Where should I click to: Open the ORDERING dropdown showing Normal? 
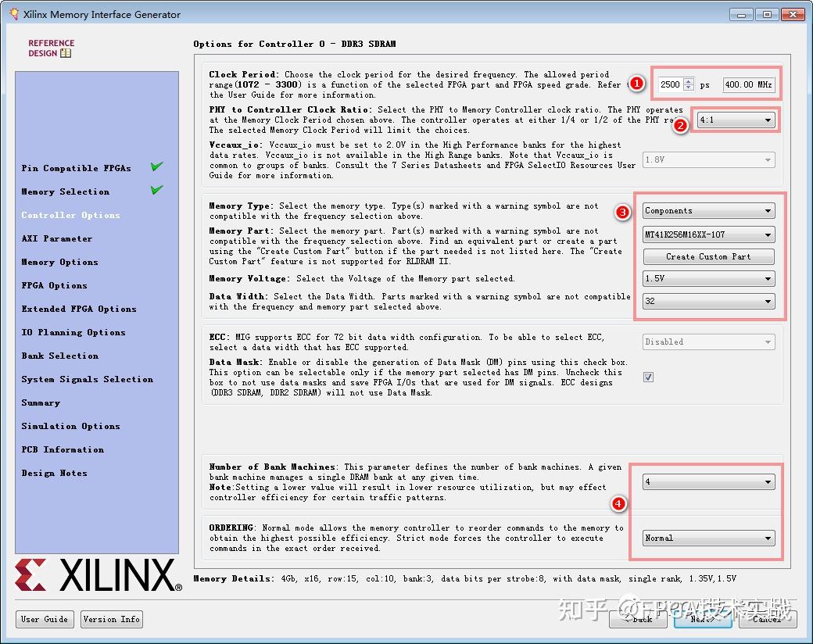[x=707, y=538]
